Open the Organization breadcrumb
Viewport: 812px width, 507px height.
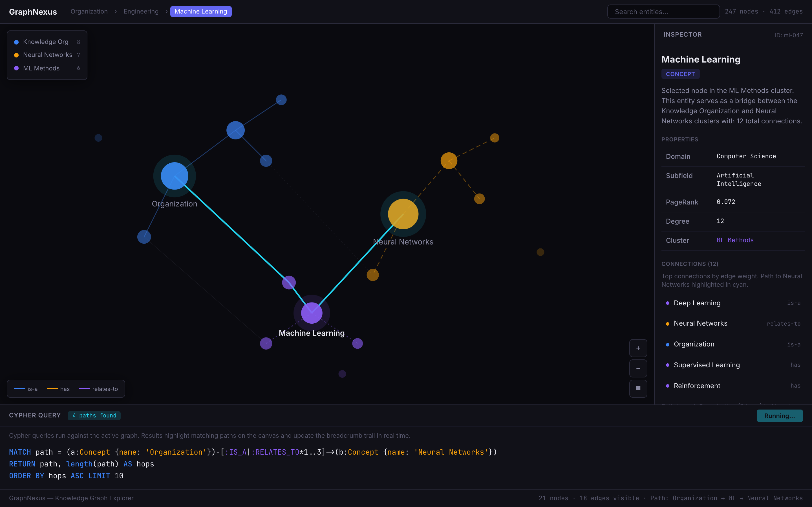coord(89,11)
